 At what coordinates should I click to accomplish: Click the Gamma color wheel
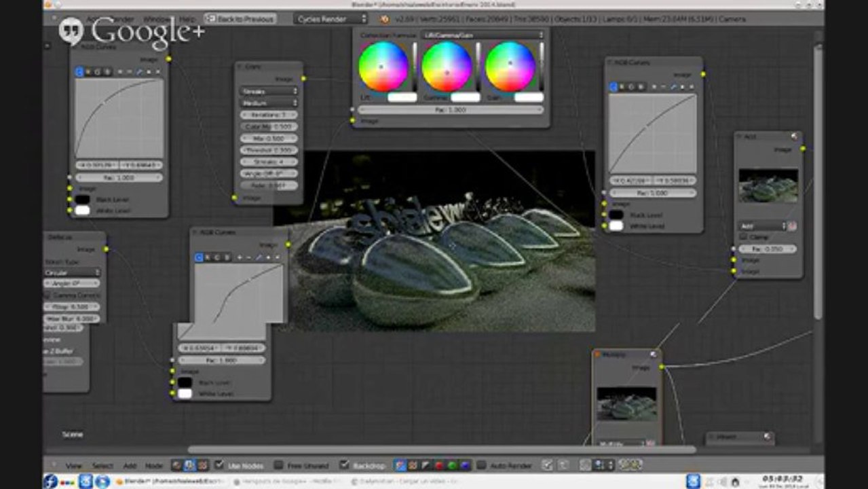[447, 67]
